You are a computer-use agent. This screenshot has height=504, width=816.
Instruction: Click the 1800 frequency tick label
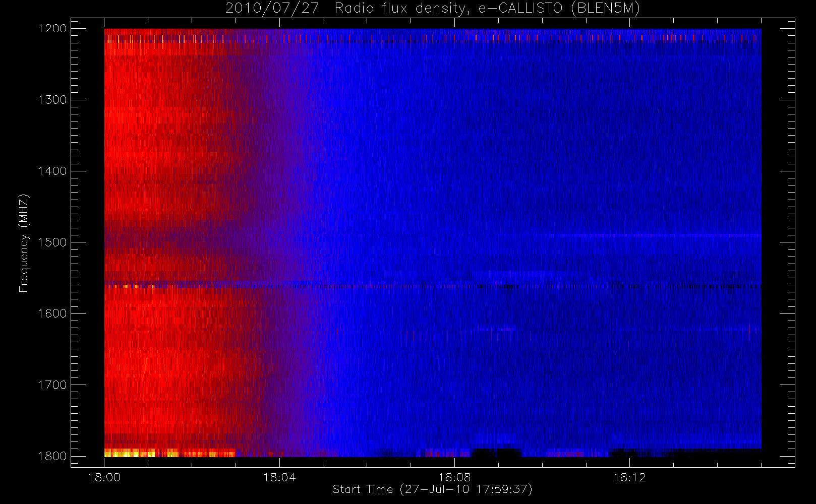click(52, 456)
